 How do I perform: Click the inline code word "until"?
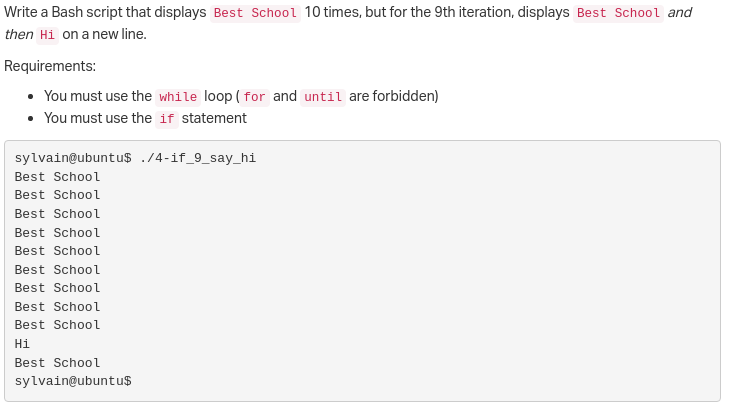(323, 97)
